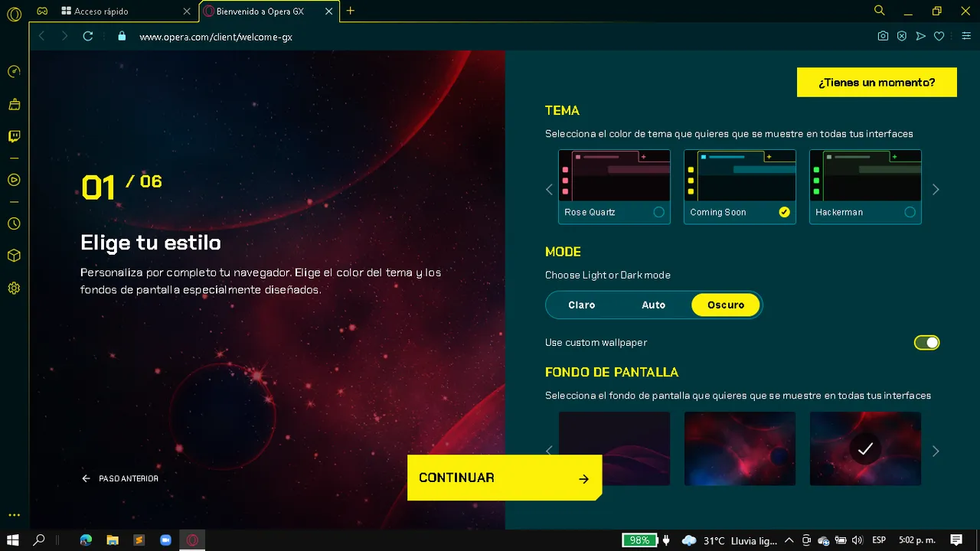Viewport: 980px width, 551px height.
Task: Open Windows taskbar search
Action: pos(39,540)
